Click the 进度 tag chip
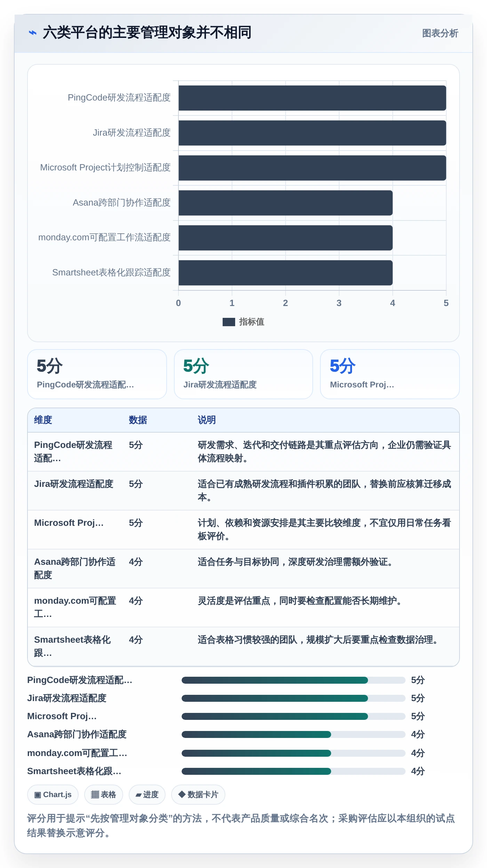The image size is (487, 868). pos(147,795)
